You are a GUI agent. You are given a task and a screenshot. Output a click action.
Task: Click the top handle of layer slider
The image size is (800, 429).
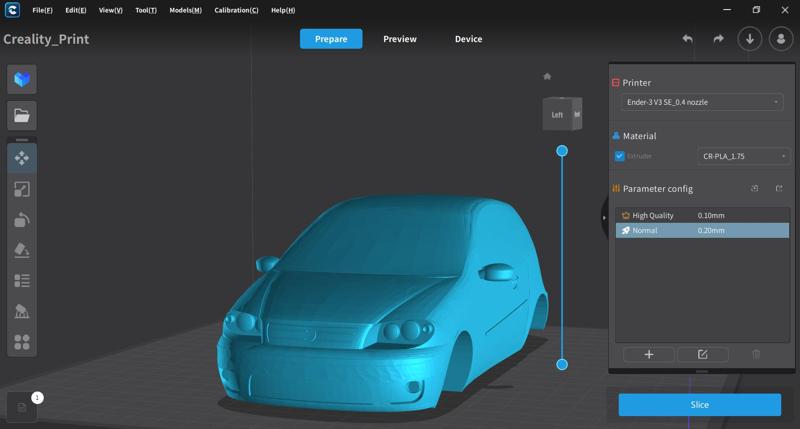(x=562, y=150)
